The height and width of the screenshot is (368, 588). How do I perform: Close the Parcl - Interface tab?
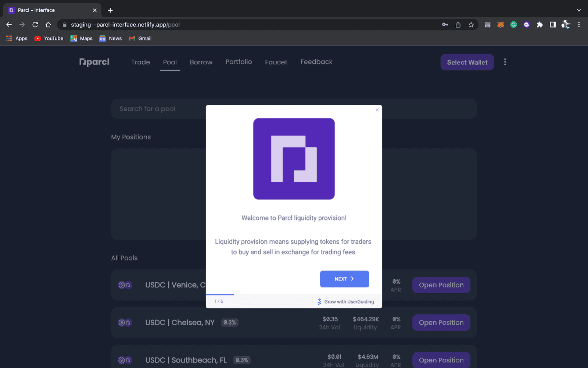click(95, 10)
